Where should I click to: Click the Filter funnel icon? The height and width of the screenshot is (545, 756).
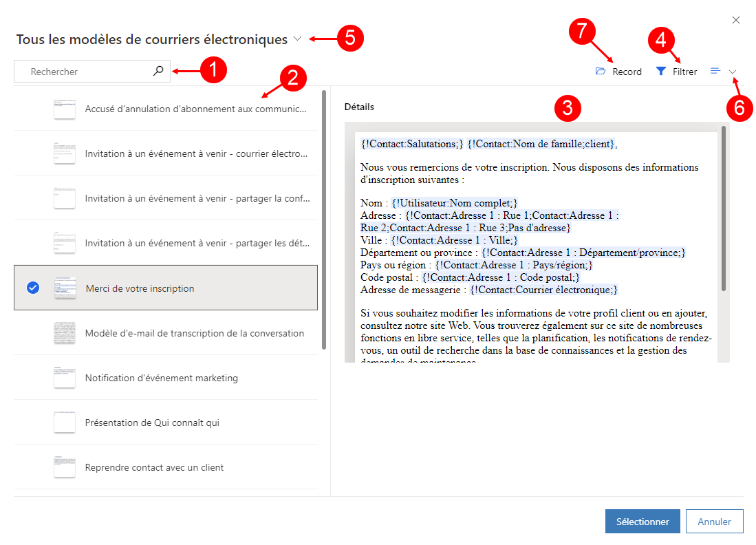coord(660,71)
